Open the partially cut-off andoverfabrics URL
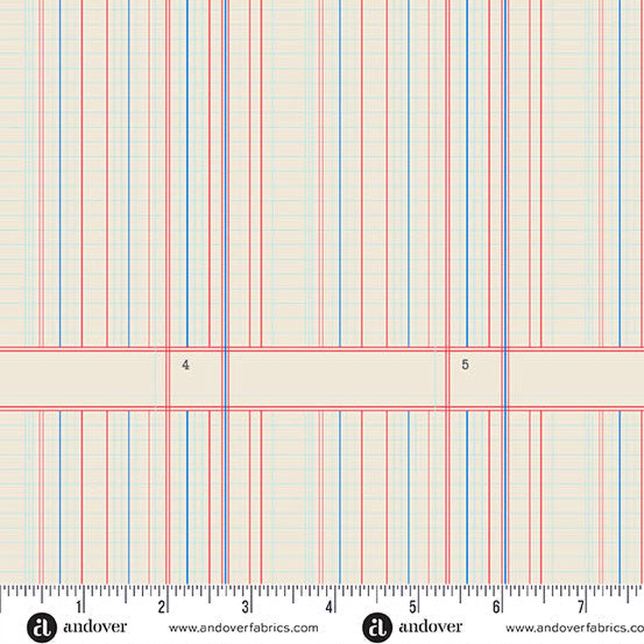 575,628
